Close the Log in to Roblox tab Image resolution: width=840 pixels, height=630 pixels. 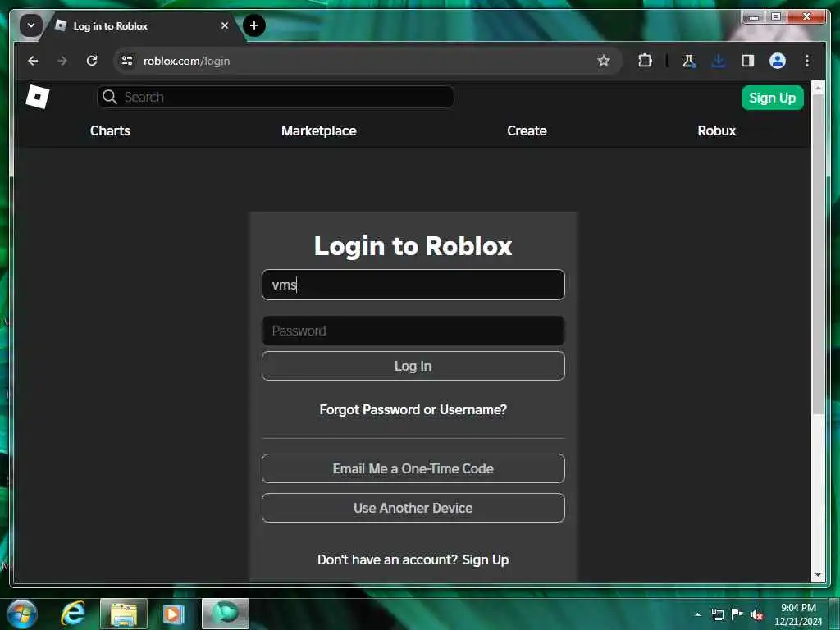point(225,25)
